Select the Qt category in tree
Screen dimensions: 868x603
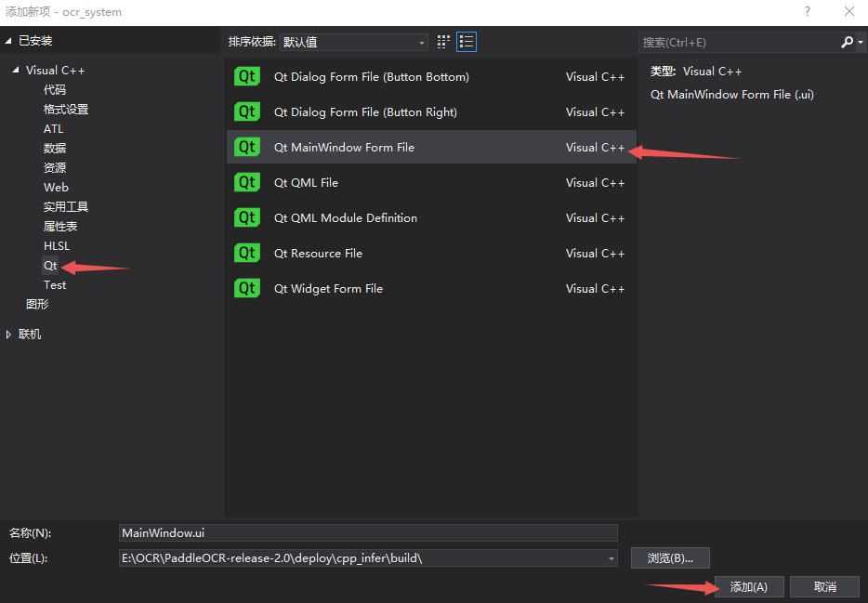click(x=50, y=266)
